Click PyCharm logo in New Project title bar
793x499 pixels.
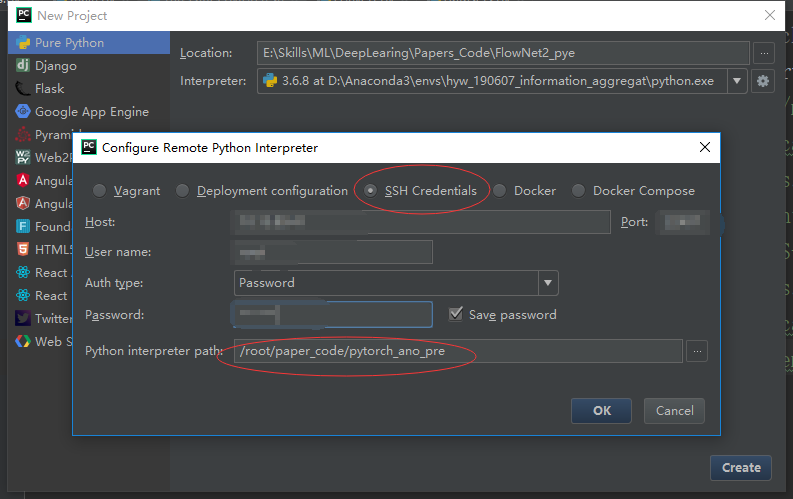click(x=24, y=15)
